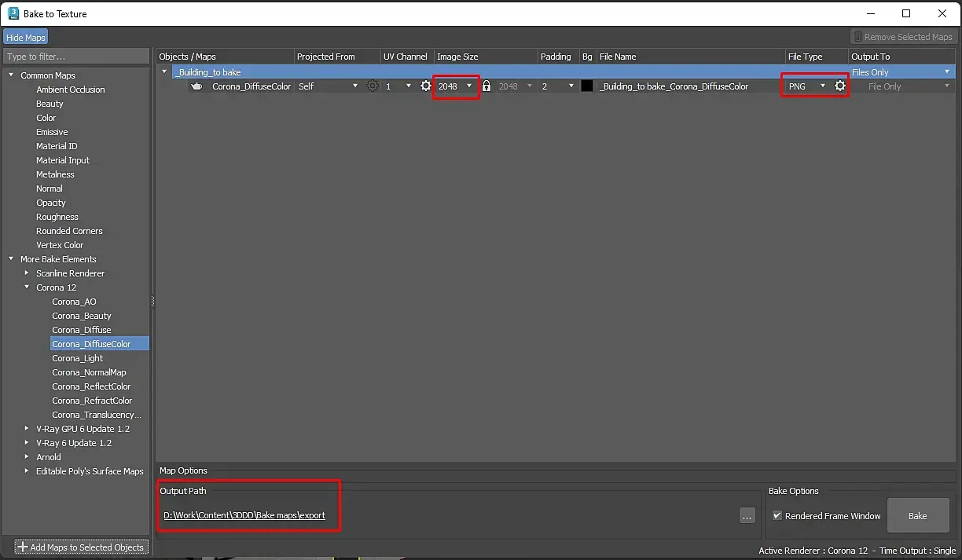Viewport: 962px width, 560px height.
Task: Select Corona_NormalMap element
Action: click(x=89, y=372)
